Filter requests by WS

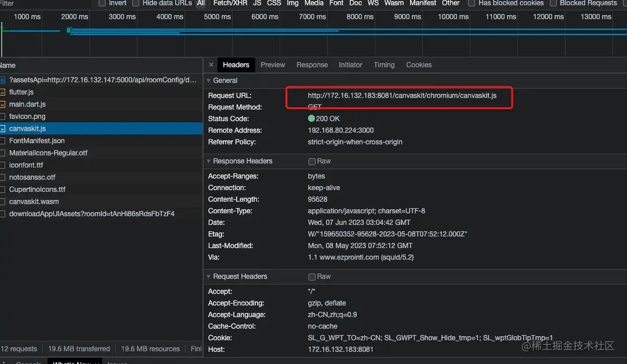click(373, 3)
